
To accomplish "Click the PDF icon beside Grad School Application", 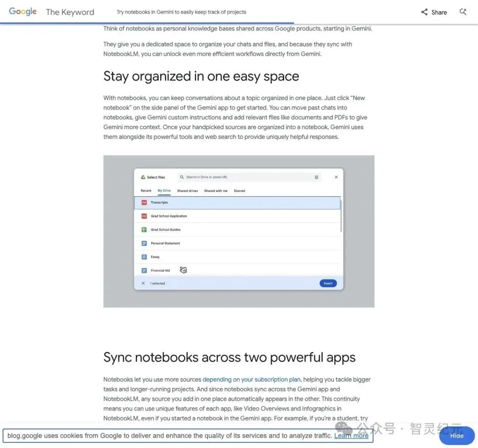I will tap(144, 216).
